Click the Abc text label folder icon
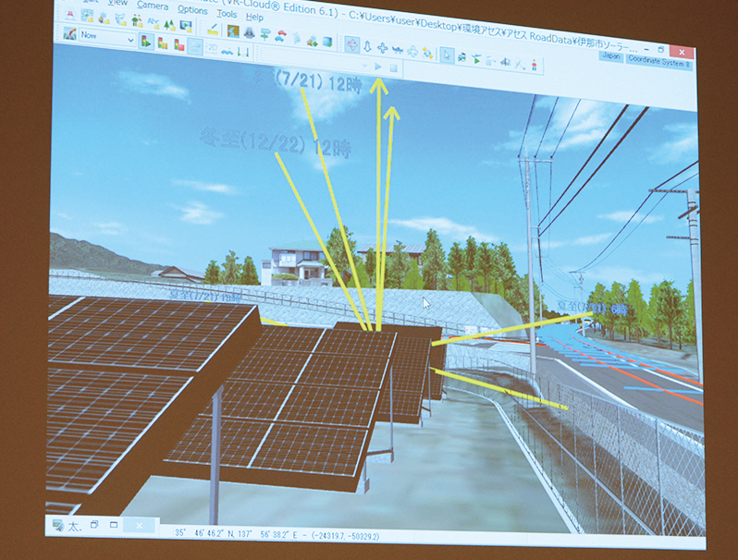 153,22
